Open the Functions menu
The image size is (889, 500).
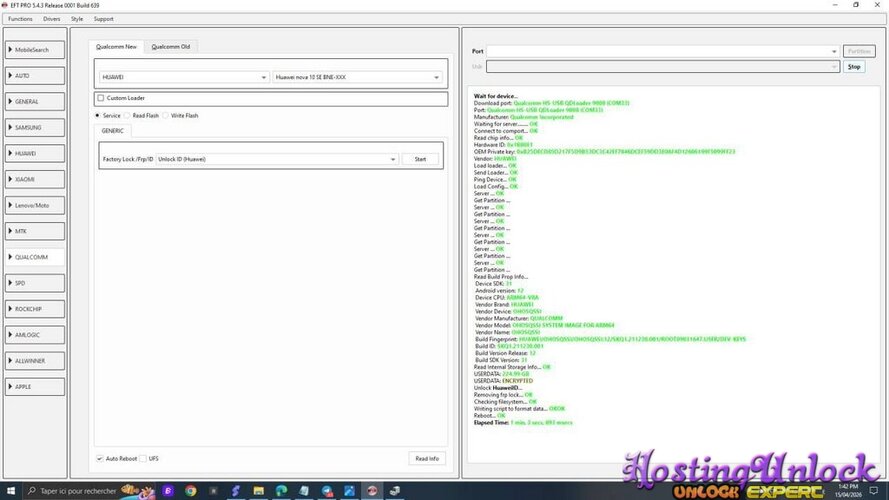(20, 19)
